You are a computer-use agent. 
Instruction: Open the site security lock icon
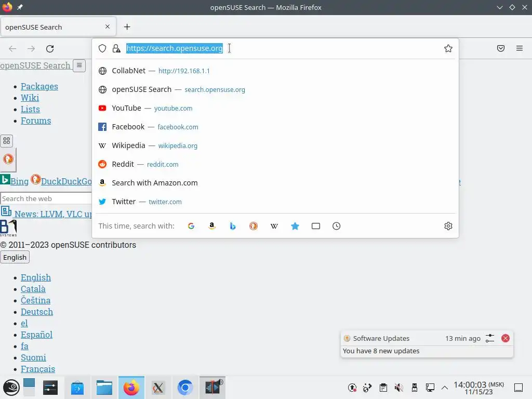click(x=116, y=48)
